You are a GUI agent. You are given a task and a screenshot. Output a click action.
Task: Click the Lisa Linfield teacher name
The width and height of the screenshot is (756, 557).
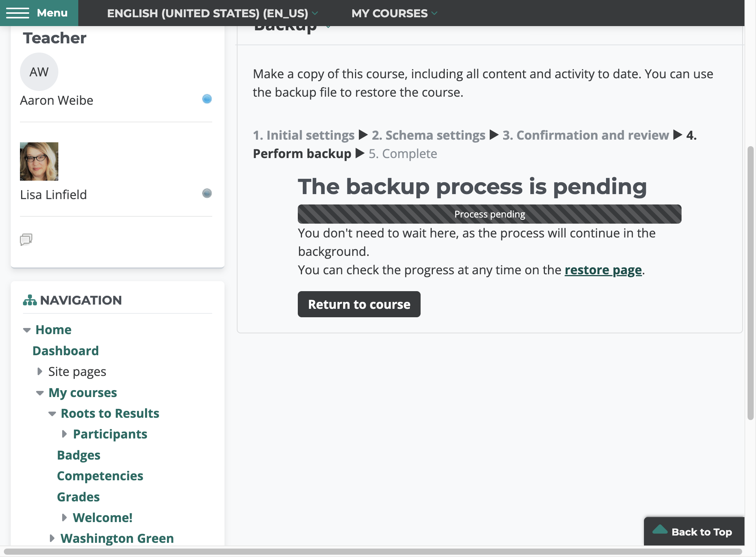coord(53,194)
